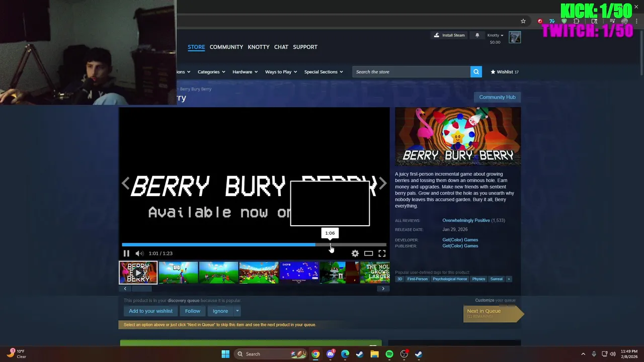Screen dimensions: 644x362
Task: Follow this game
Action: click(x=193, y=311)
